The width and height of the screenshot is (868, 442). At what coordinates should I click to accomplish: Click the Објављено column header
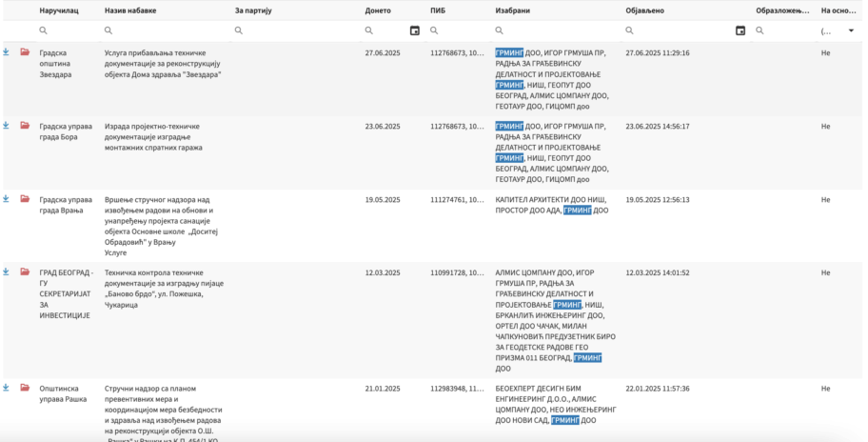[644, 10]
